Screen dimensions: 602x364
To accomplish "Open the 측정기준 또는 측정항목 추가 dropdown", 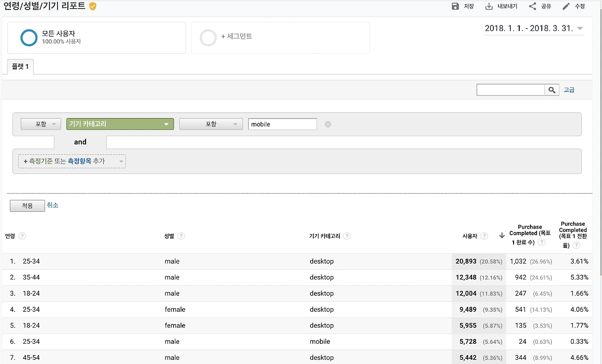I will click(x=72, y=161).
